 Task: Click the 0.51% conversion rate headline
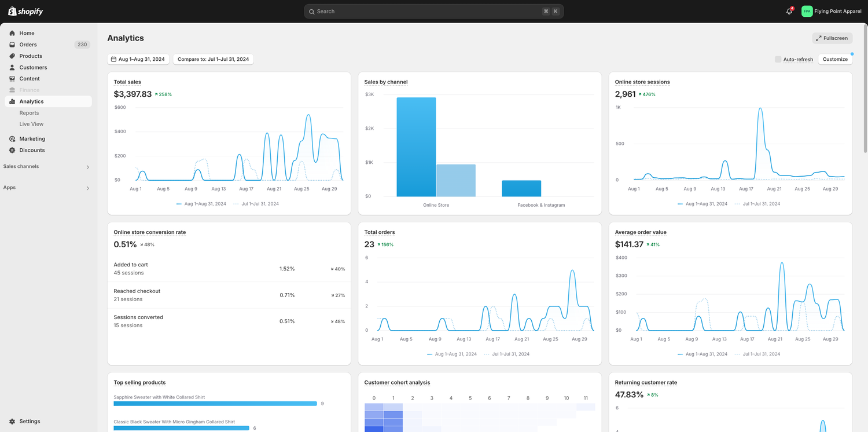click(x=125, y=244)
